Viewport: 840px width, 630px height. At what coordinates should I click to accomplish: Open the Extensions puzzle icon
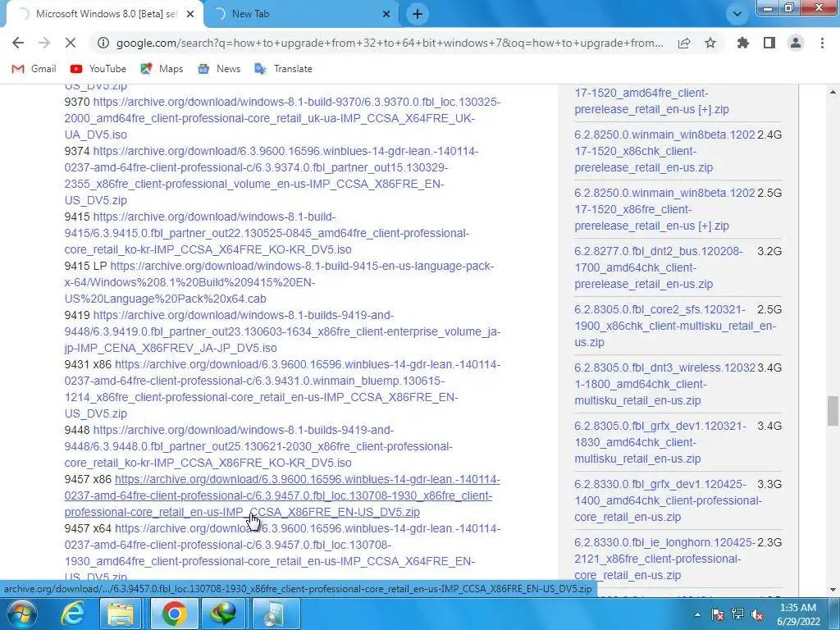(742, 43)
